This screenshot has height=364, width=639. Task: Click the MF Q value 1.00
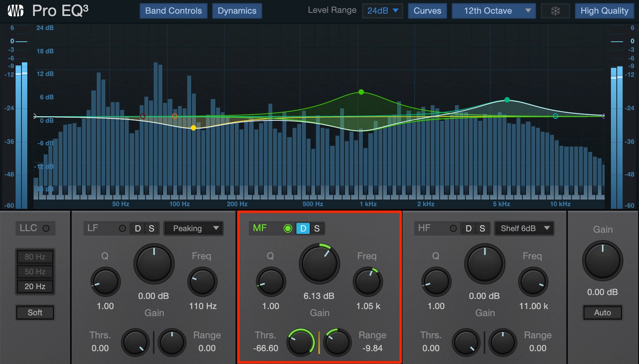pyautogui.click(x=271, y=306)
